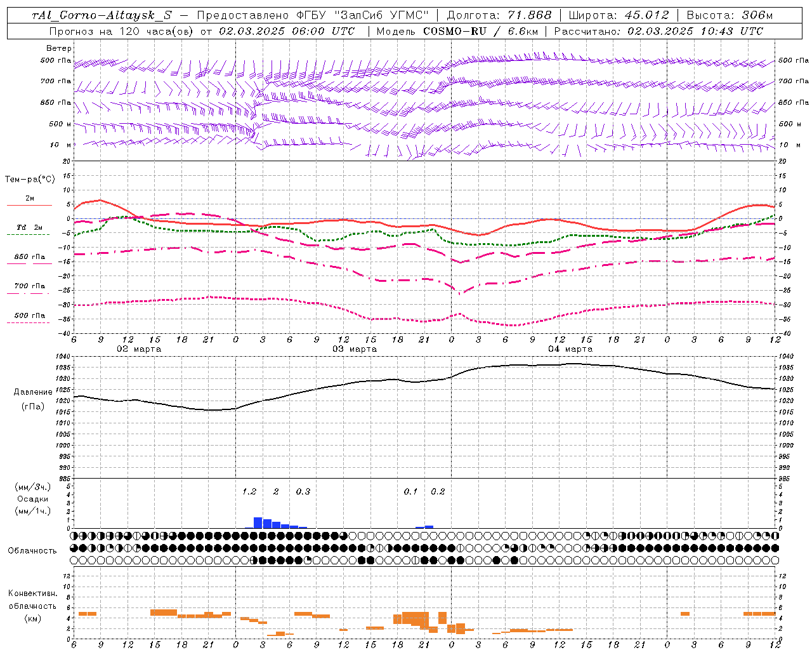Click the left "500 гПа" wind level label

click(56, 60)
